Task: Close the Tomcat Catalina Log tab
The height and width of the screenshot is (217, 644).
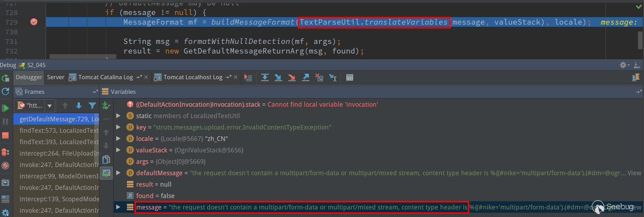Action: [x=146, y=77]
